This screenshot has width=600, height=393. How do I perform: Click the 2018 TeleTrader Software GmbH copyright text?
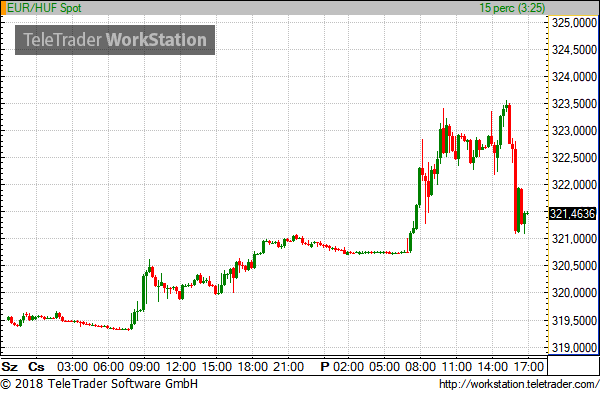click(99, 383)
